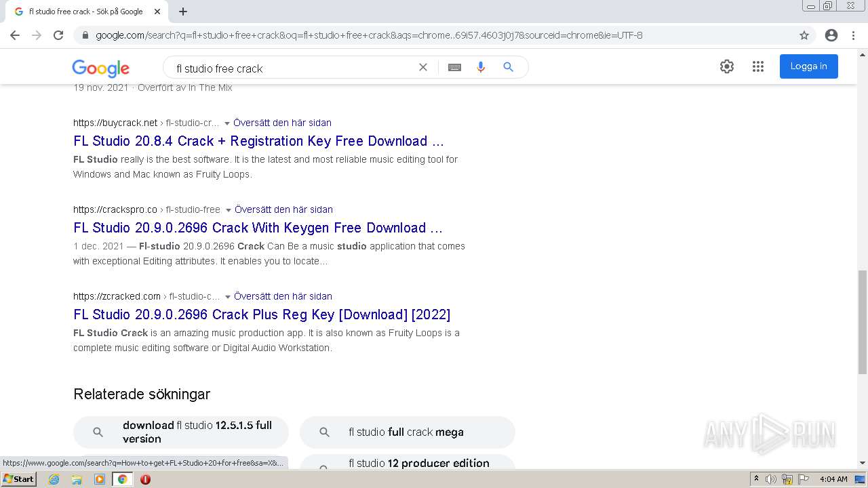View site information via the lock icon
Viewport: 868px width, 488px height.
coord(85,35)
